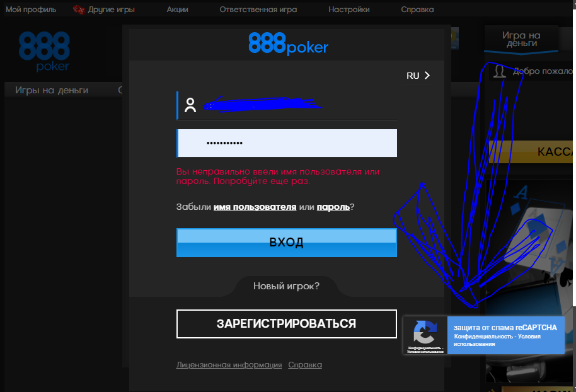
Task: Click the user avatar icon in username field
Action: [x=190, y=105]
